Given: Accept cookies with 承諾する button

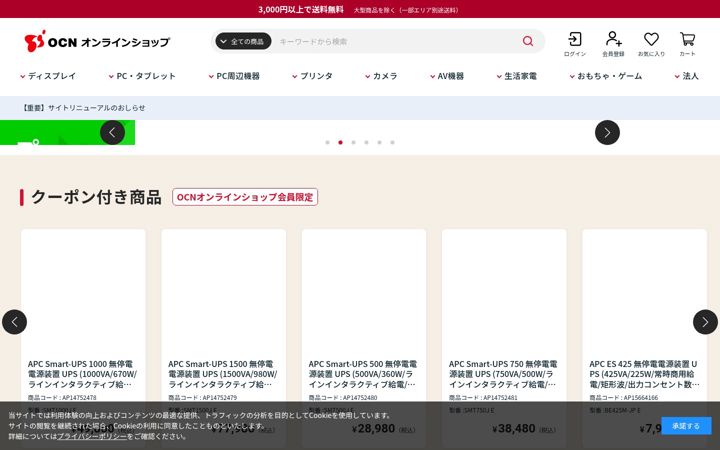Looking at the screenshot, I should 686,426.
